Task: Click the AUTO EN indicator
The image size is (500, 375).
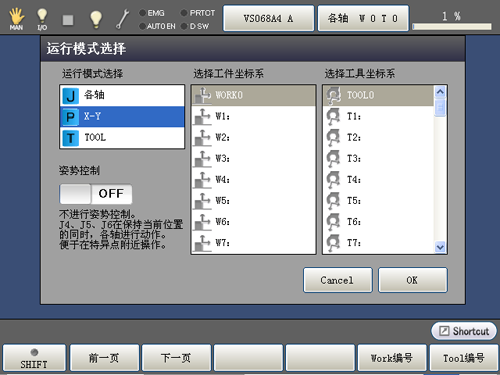Action: (157, 26)
